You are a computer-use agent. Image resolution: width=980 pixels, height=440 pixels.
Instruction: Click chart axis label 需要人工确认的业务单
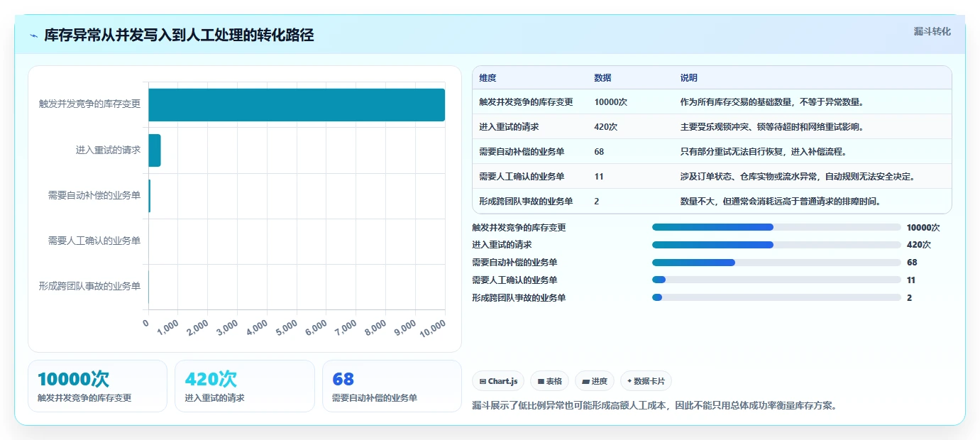point(94,241)
